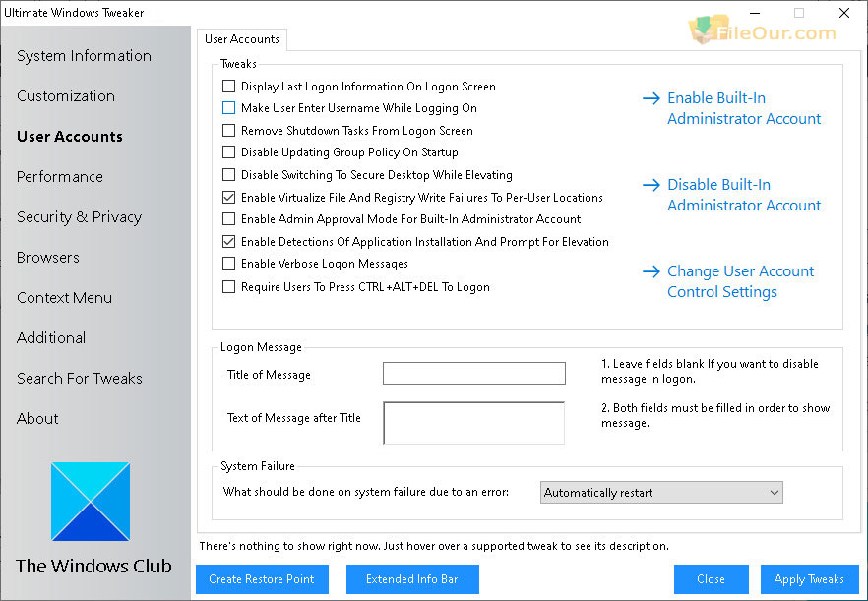Enable Remove Shutdown Tasks From Logon Screen
The image size is (868, 601).
pos(228,131)
